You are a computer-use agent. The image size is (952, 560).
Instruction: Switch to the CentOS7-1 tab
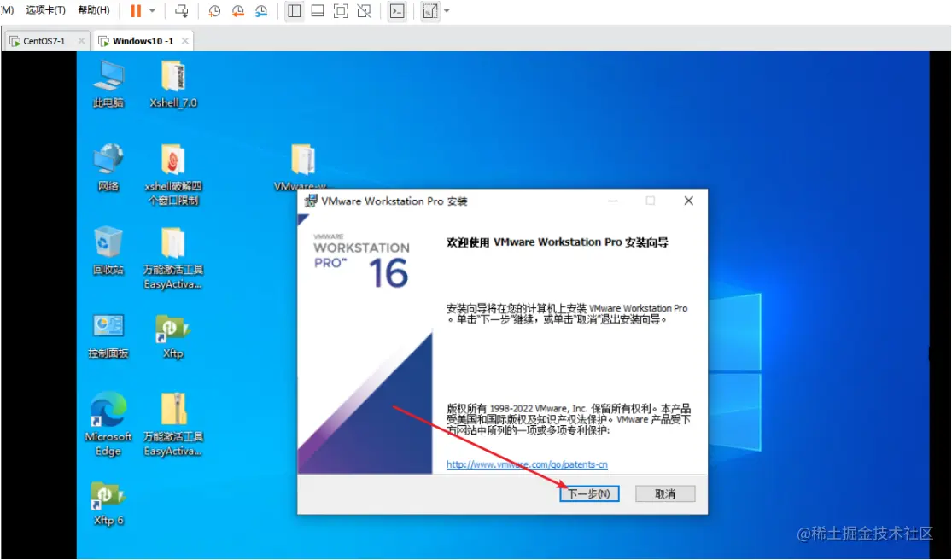(x=44, y=41)
